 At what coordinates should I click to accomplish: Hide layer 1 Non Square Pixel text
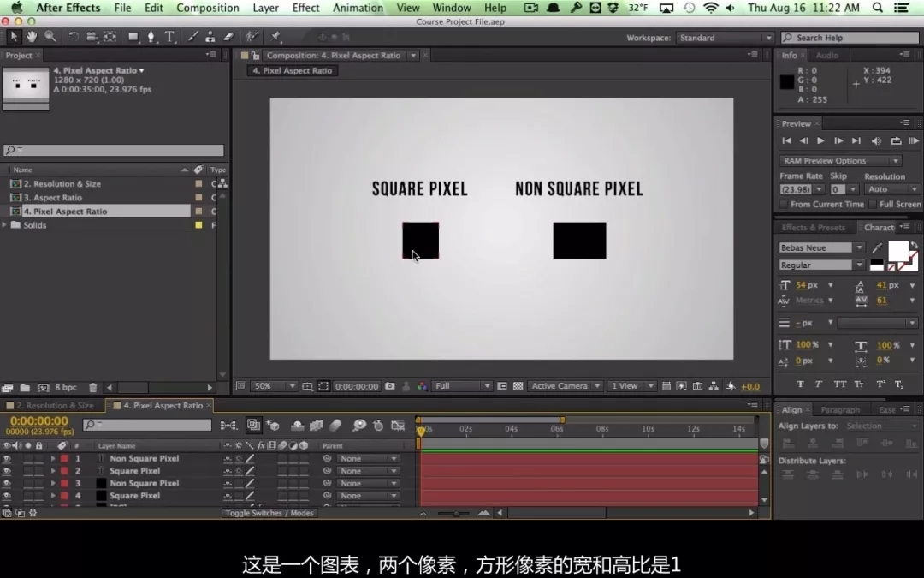(x=7, y=458)
